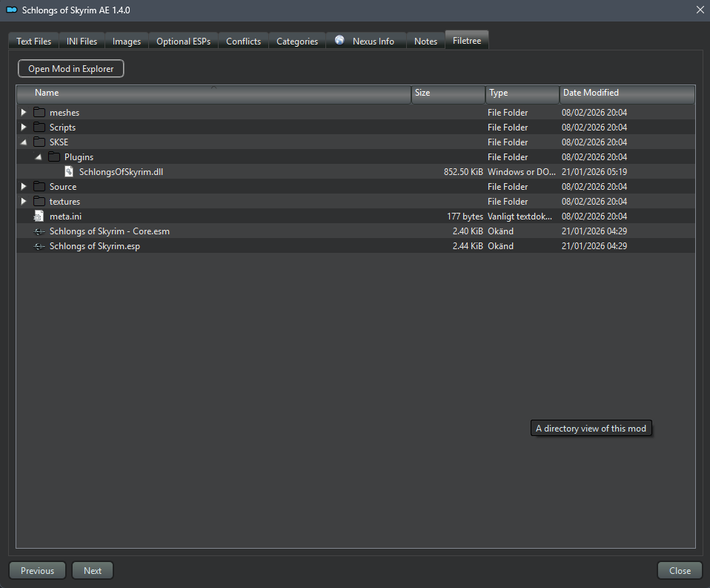
Task: Select the SKSE row name
Action: click(x=59, y=142)
